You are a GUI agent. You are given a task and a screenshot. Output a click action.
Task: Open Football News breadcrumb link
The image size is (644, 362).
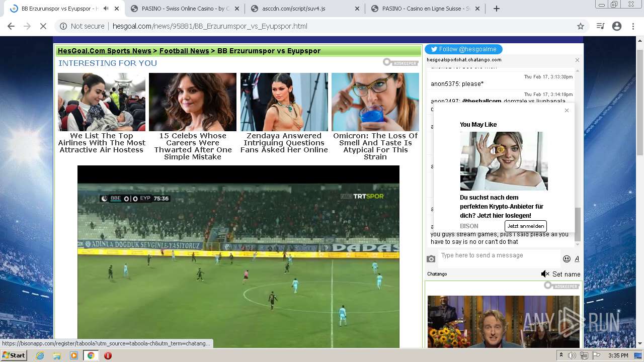coord(184,51)
